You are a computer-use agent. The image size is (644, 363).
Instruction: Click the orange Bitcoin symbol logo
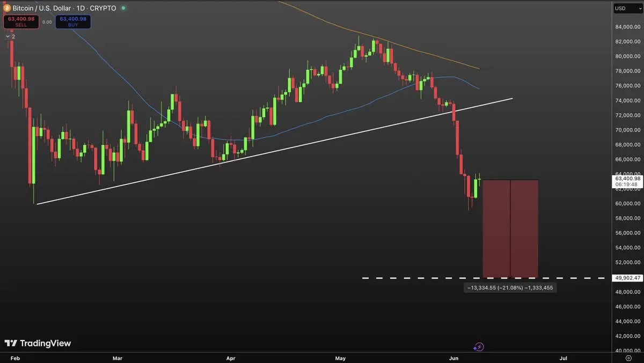pyautogui.click(x=7, y=8)
